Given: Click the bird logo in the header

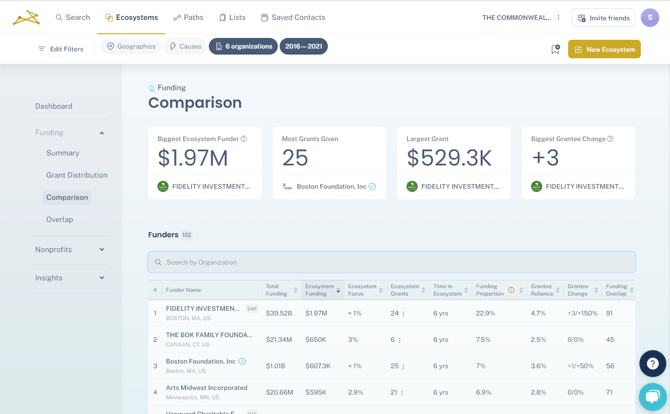Looking at the screenshot, I should 26,17.
